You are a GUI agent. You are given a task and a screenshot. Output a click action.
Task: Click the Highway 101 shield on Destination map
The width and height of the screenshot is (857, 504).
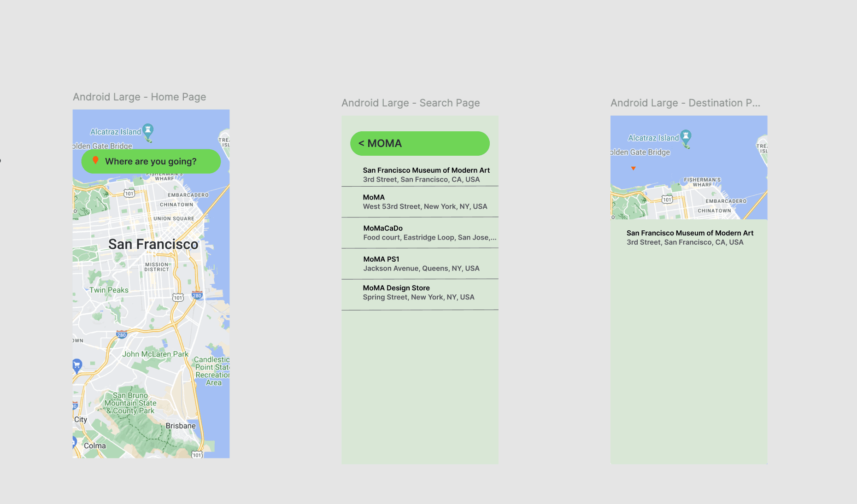pyautogui.click(x=667, y=199)
